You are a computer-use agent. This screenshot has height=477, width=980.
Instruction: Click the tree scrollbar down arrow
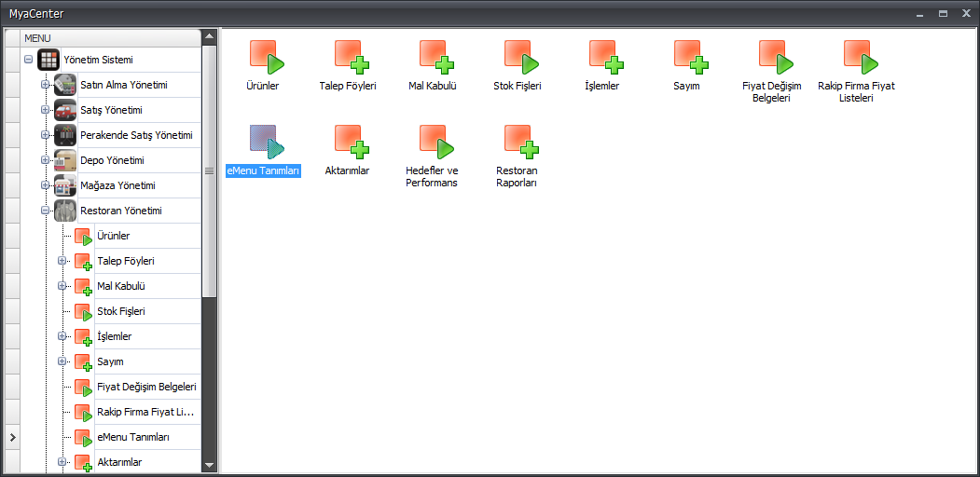[209, 465]
